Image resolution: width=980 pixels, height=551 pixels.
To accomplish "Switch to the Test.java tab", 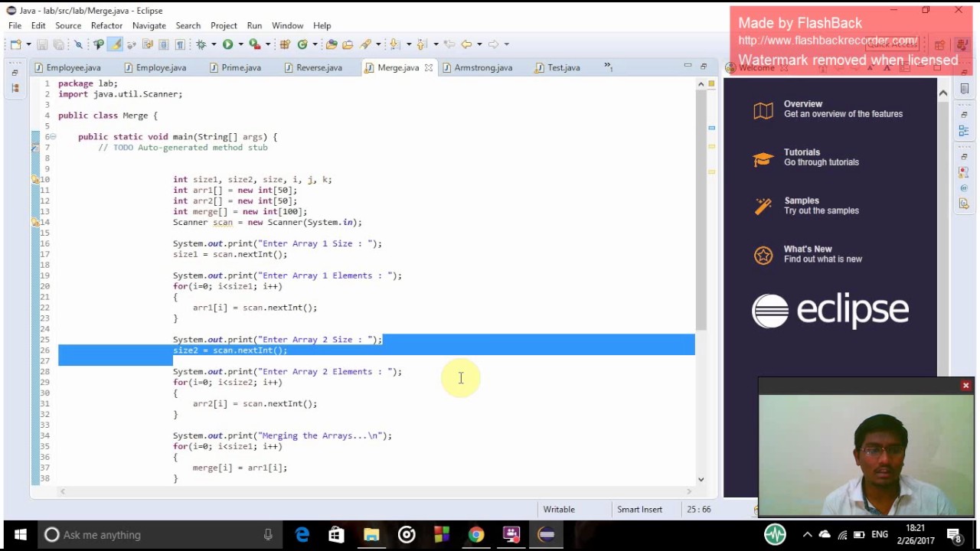I will pos(558,67).
